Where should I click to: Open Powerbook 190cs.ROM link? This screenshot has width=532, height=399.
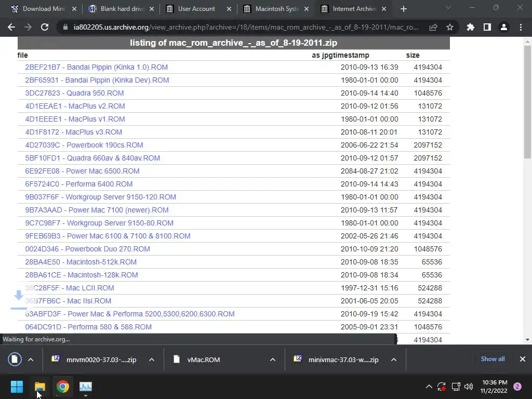tap(84, 145)
